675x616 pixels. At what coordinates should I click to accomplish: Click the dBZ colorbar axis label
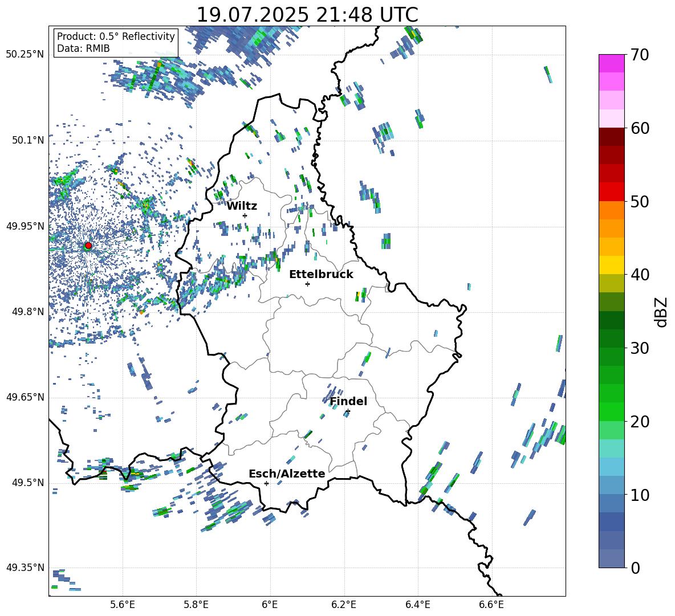(661, 312)
